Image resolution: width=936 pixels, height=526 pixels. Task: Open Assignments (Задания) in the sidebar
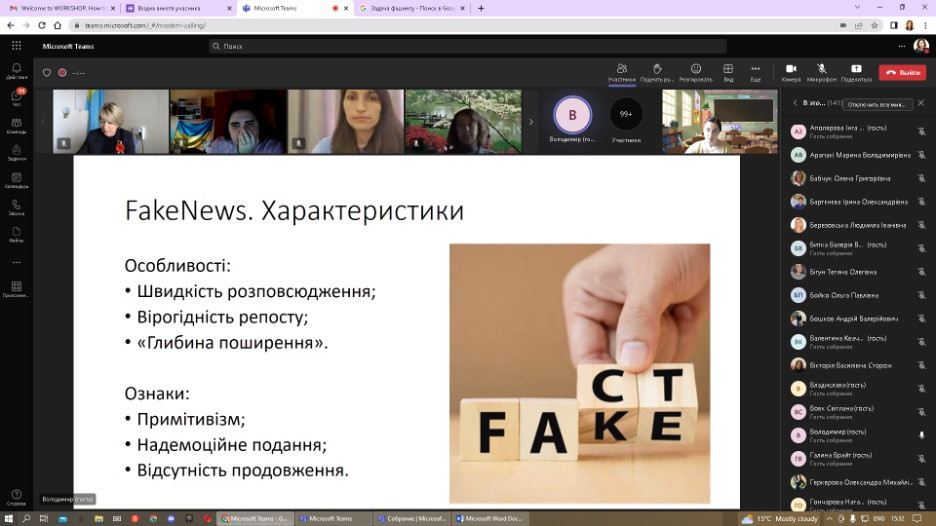tap(17, 153)
